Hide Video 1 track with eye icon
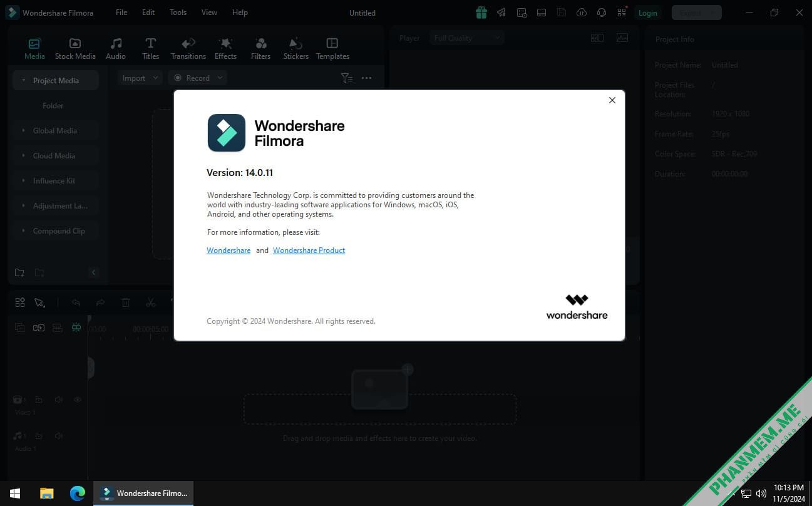The image size is (812, 506). coord(78,400)
